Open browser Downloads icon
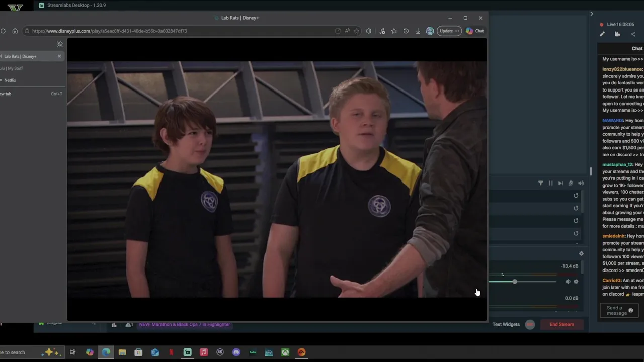Image resolution: width=644 pixels, height=362 pixels. [418, 31]
